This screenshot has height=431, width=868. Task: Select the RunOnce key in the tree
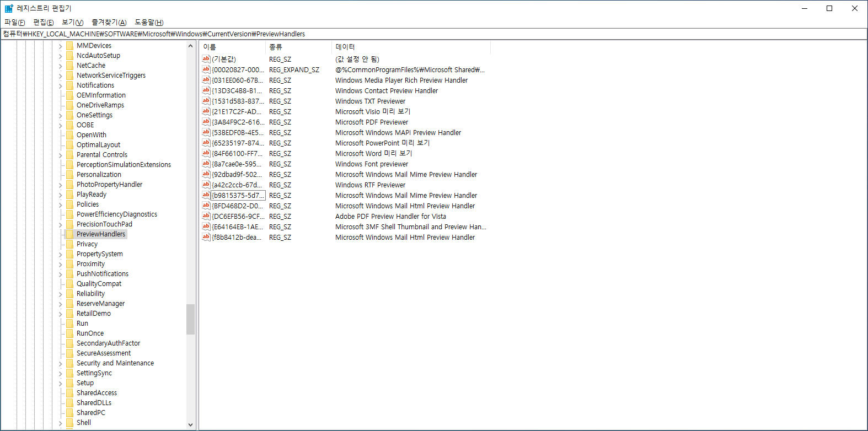[x=90, y=333]
